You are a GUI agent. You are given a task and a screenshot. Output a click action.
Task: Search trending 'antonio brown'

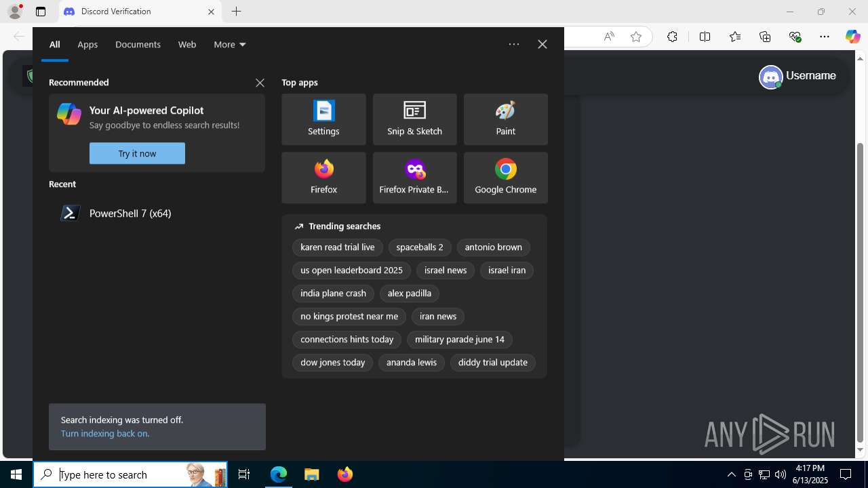pyautogui.click(x=494, y=247)
